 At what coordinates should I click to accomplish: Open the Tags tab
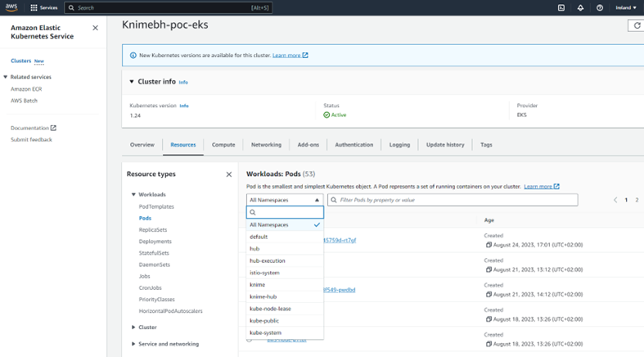click(486, 145)
